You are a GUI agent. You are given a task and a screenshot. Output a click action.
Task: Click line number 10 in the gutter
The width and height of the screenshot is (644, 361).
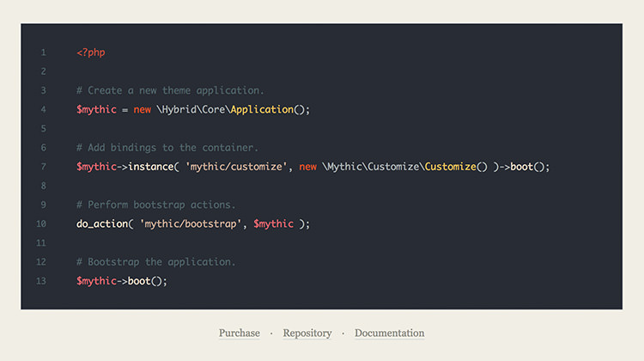(x=42, y=223)
